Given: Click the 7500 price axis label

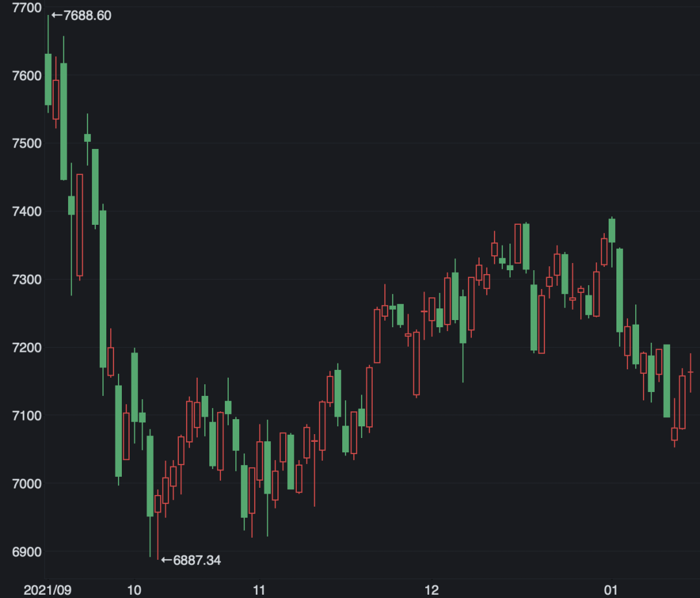Looking at the screenshot, I should 27,143.
